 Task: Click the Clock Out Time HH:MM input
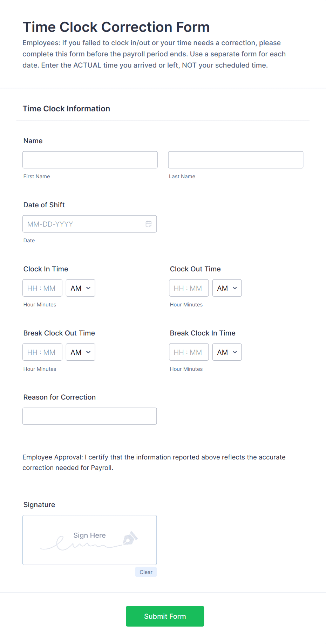[189, 288]
